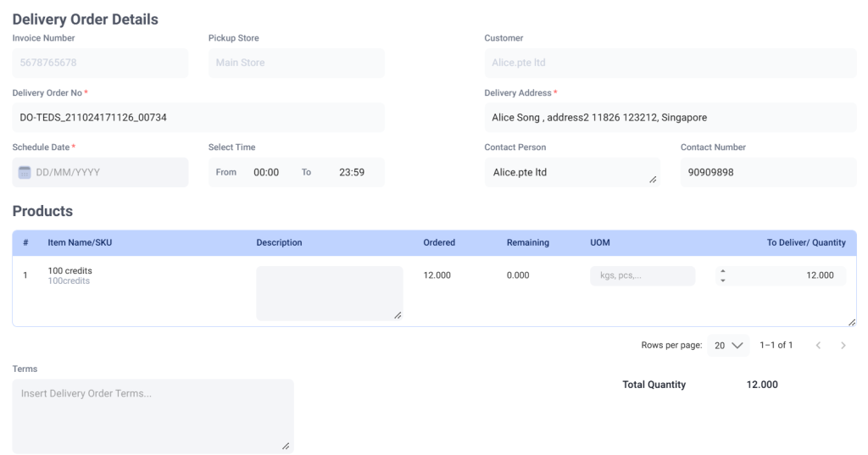
Task: Click the Insert Delivery Order Terms box
Action: click(x=153, y=416)
